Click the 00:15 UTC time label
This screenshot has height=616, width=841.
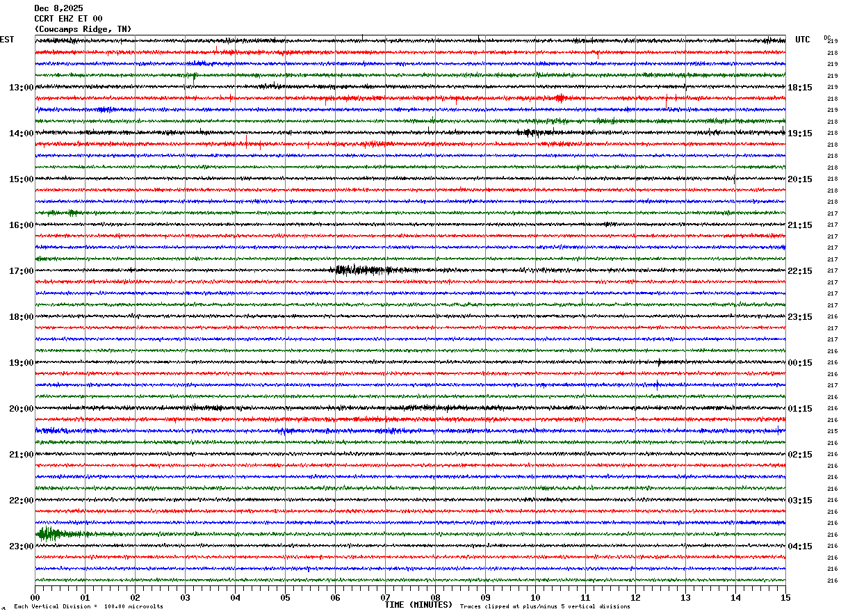click(800, 363)
